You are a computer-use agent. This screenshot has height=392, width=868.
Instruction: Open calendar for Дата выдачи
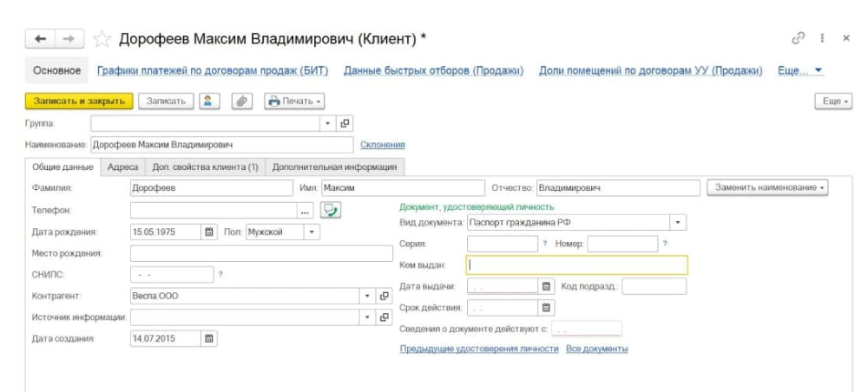point(546,285)
